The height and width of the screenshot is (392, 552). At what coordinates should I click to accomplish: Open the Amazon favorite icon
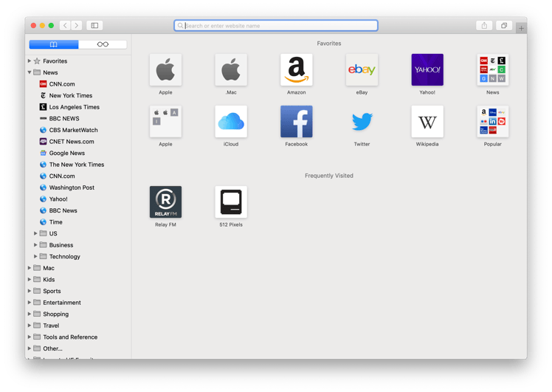297,69
